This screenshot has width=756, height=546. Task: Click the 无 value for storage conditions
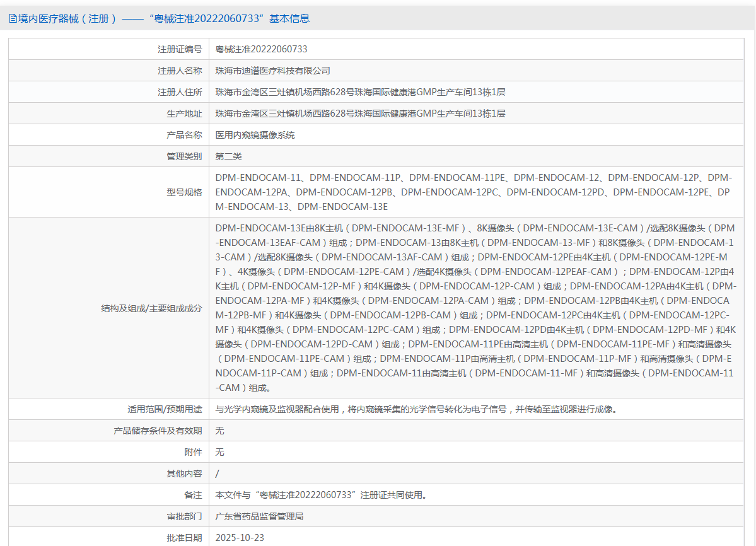pos(219,431)
